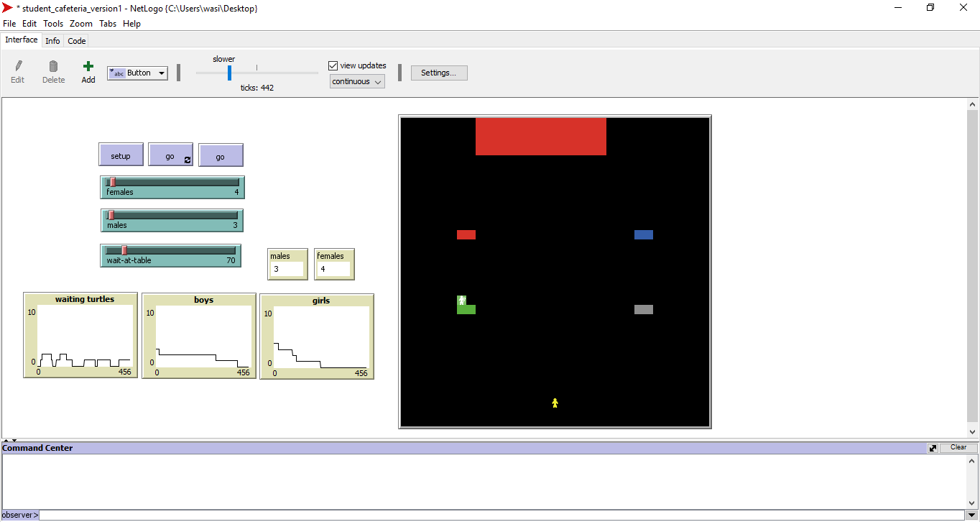This screenshot has height=522, width=980.
Task: Open the command history dropdown arrow
Action: [x=972, y=515]
